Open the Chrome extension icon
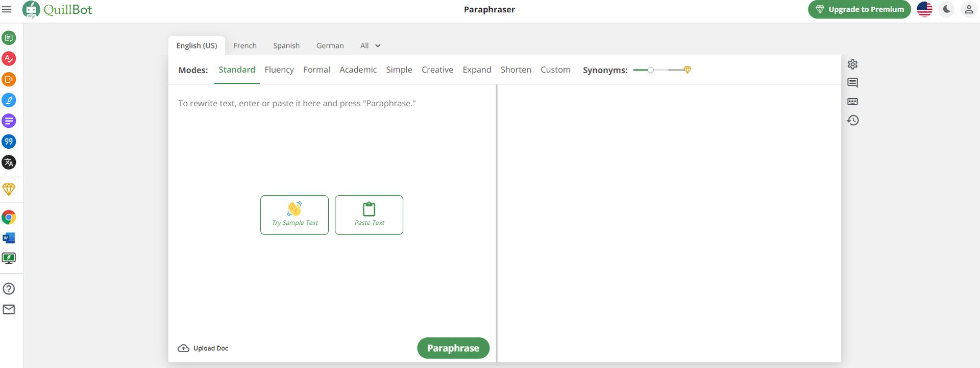Screen dimensions: 980x368 [x=9, y=217]
